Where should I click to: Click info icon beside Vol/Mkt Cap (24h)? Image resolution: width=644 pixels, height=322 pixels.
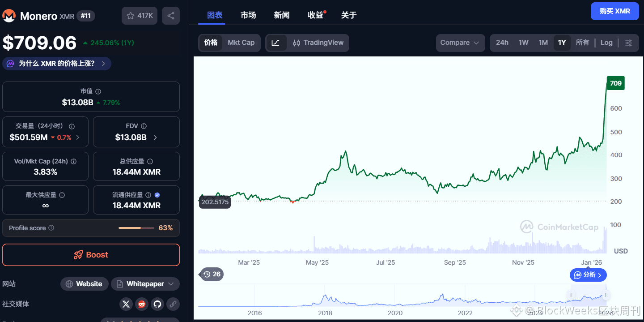[x=74, y=161]
